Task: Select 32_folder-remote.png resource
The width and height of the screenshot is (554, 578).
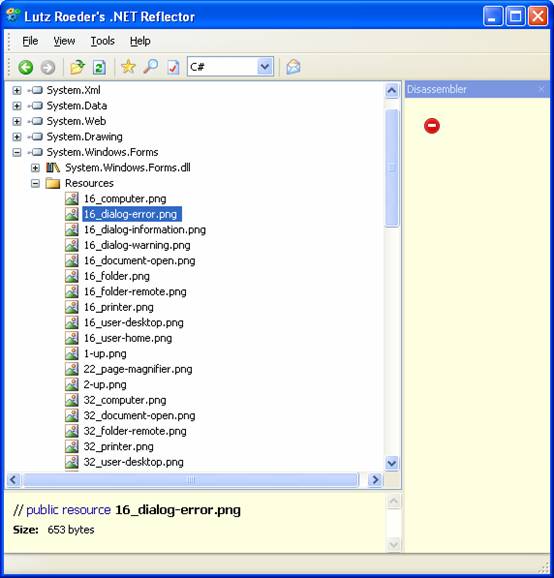Action: 135,431
